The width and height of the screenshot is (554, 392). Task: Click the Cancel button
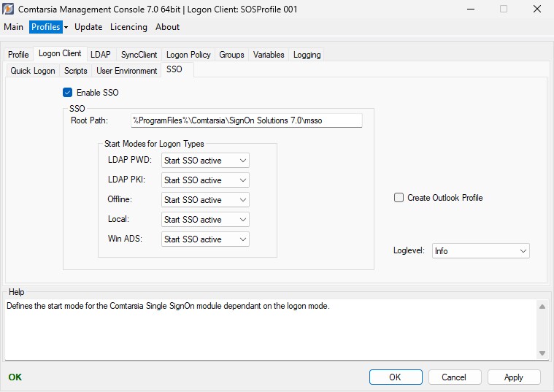453,377
